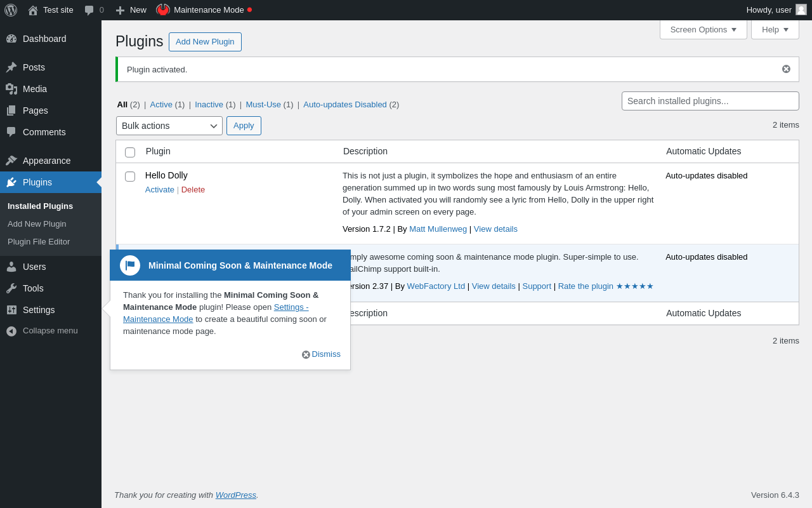Viewport: 812px width, 508px height.
Task: Click the flag icon in plugin pointer
Action: pos(130,265)
